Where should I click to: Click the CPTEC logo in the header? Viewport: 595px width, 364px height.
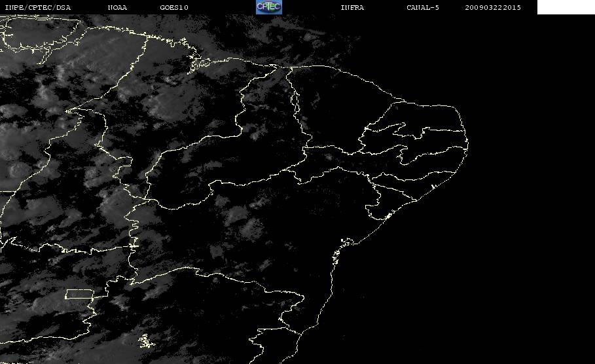(268, 7)
